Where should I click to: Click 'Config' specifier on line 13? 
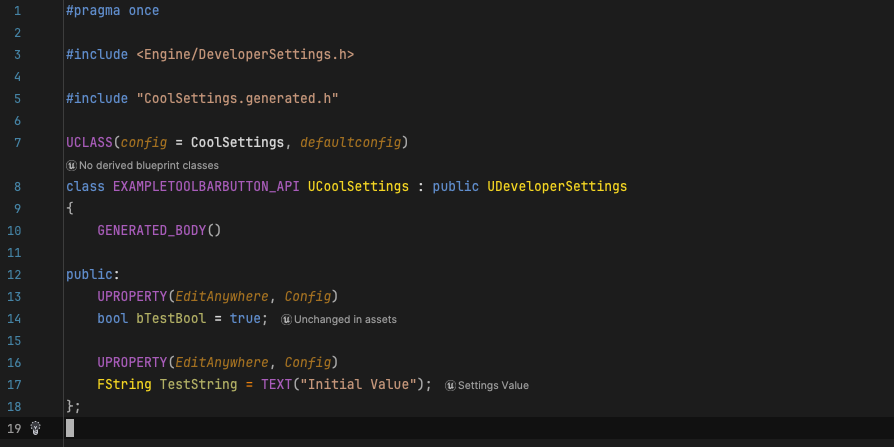(x=308, y=296)
